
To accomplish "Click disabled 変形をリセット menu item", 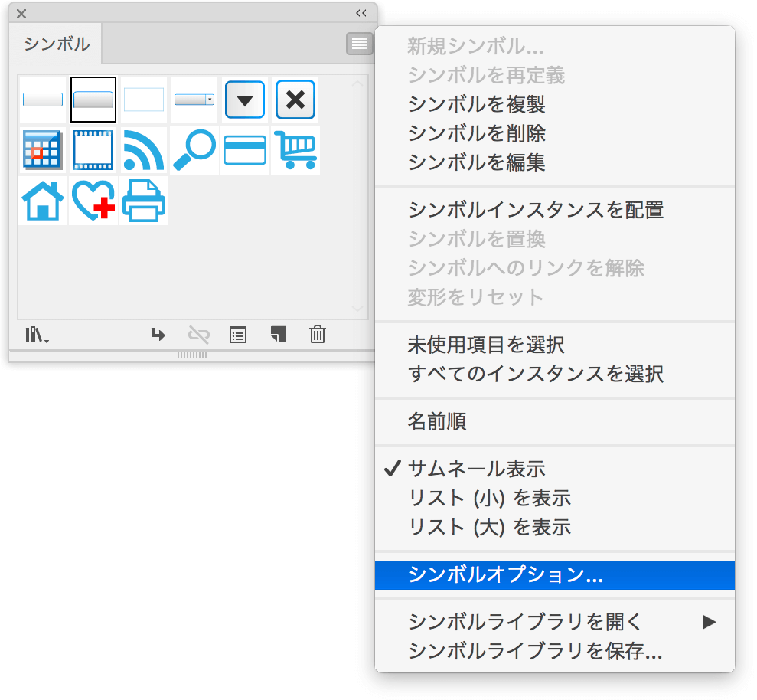I will click(x=555, y=296).
